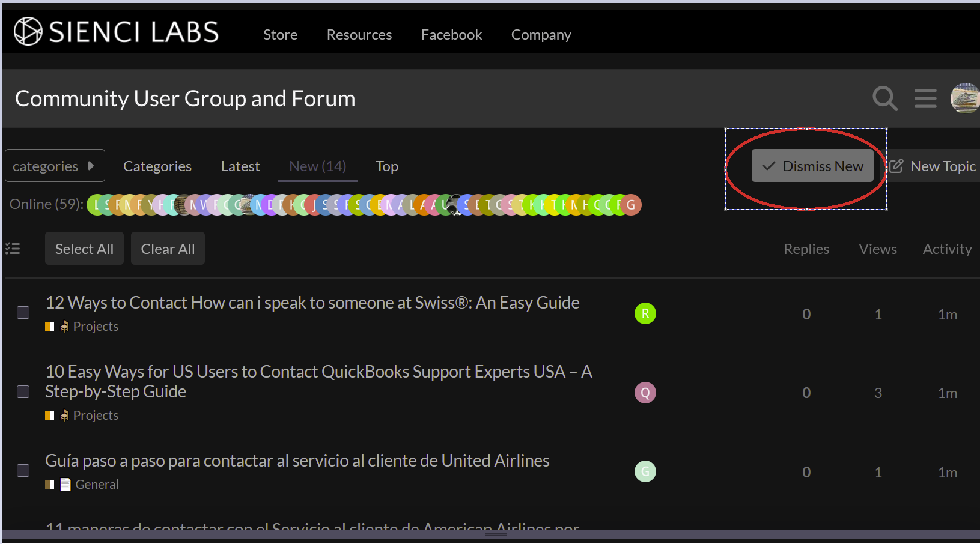Click the Dismiss New button
The height and width of the screenshot is (544, 980).
(x=812, y=166)
